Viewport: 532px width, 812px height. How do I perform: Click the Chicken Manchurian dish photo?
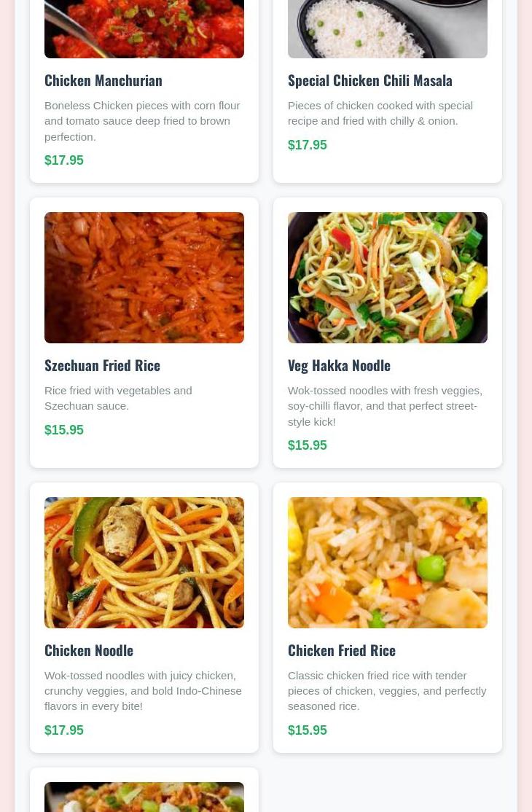144,29
